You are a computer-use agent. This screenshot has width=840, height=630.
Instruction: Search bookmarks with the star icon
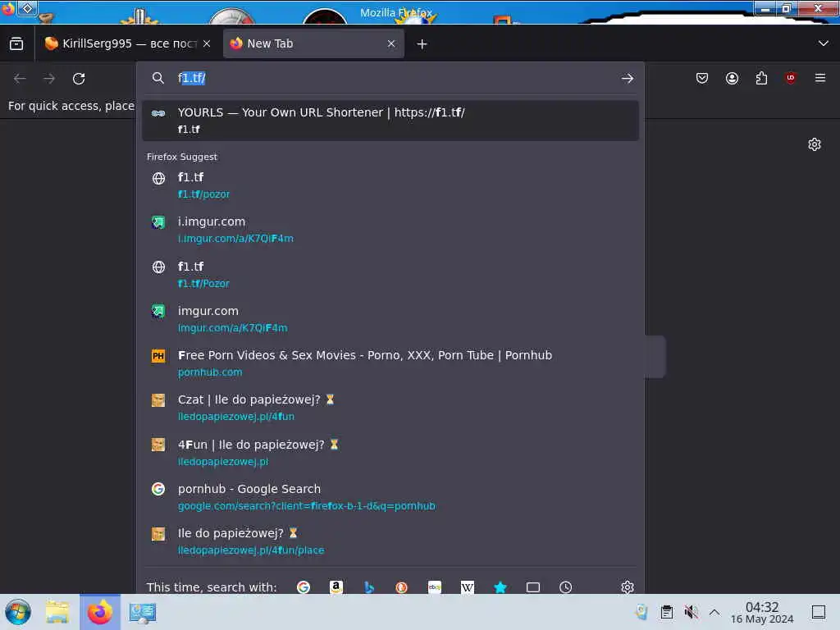(x=500, y=587)
